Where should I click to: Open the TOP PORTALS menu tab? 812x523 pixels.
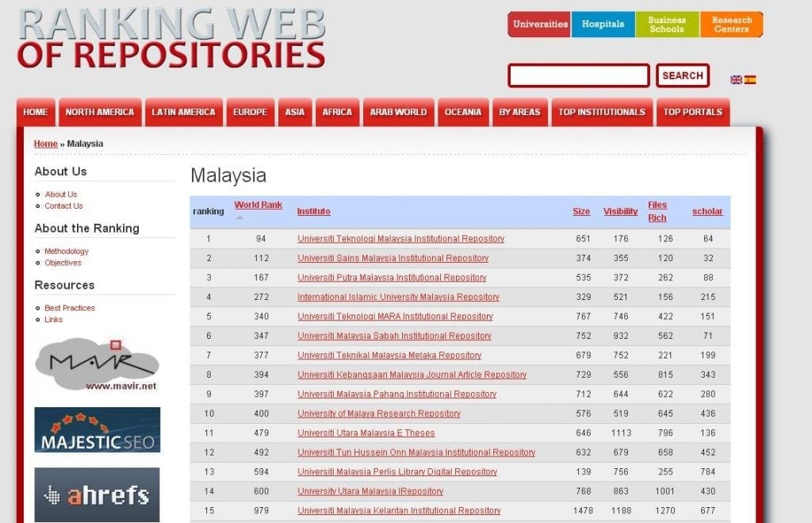pyautogui.click(x=693, y=112)
